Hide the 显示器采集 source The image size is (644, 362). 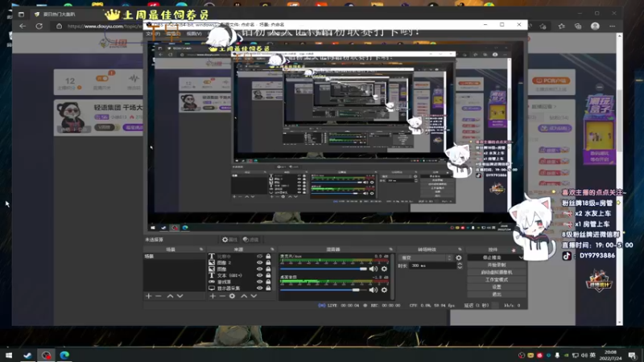[x=259, y=288]
